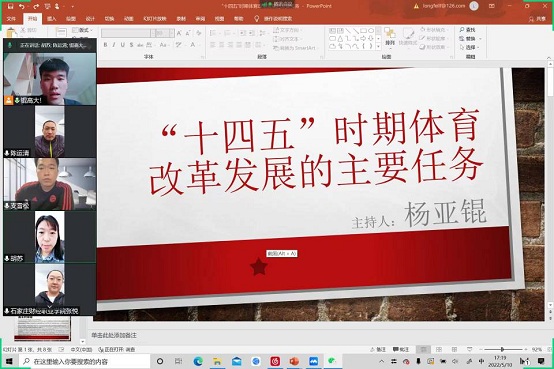Screen dimensions: 554x369
Task: Click the Text Direction (文字方向) button
Action: (x=287, y=30)
